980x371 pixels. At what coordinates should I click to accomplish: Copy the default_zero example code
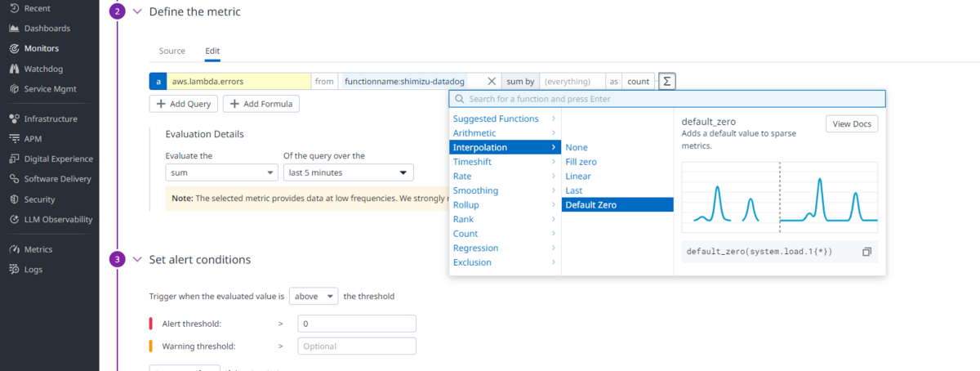click(x=867, y=252)
